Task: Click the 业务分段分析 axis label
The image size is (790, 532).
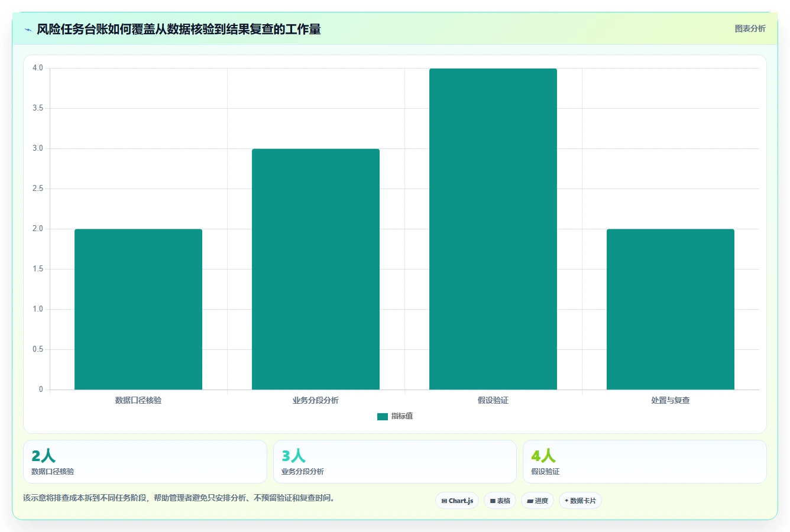Action: coord(316,400)
